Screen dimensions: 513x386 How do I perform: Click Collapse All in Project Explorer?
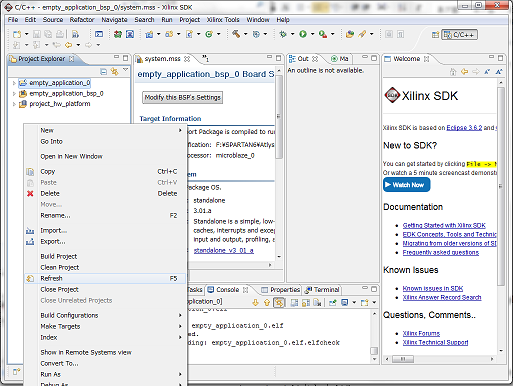tap(104, 71)
